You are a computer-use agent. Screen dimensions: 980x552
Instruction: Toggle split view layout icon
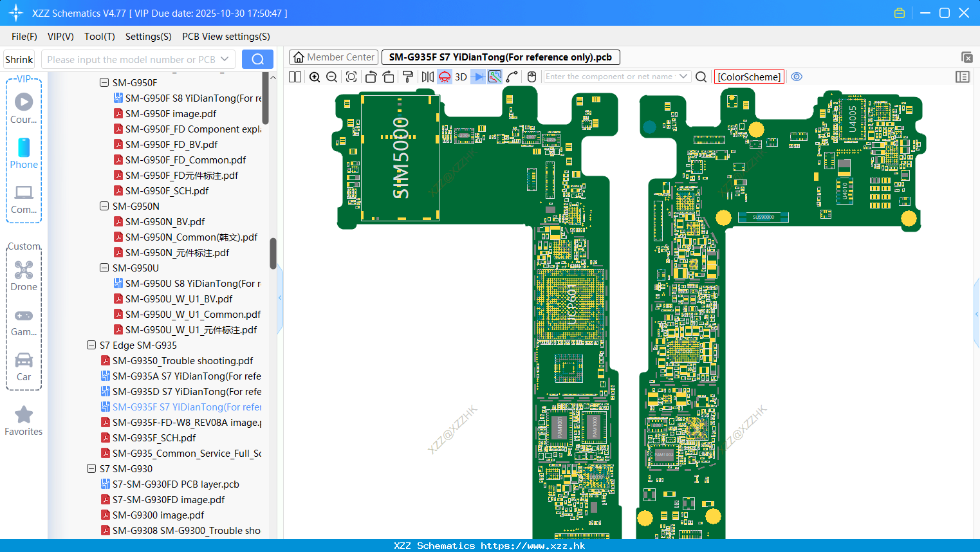[x=295, y=77]
